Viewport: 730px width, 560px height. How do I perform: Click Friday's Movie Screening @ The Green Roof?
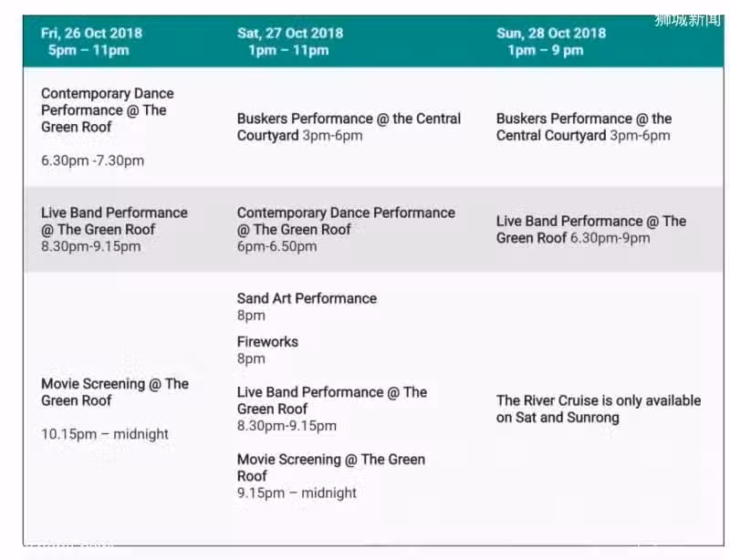coord(115,409)
